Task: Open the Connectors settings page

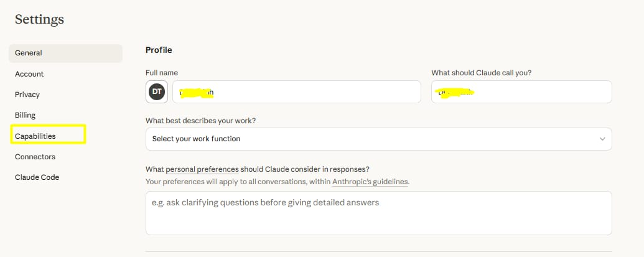Action: click(x=35, y=157)
